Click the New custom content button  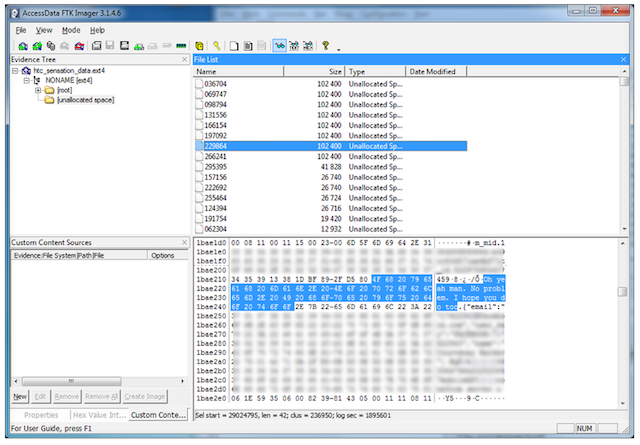pos(20,396)
